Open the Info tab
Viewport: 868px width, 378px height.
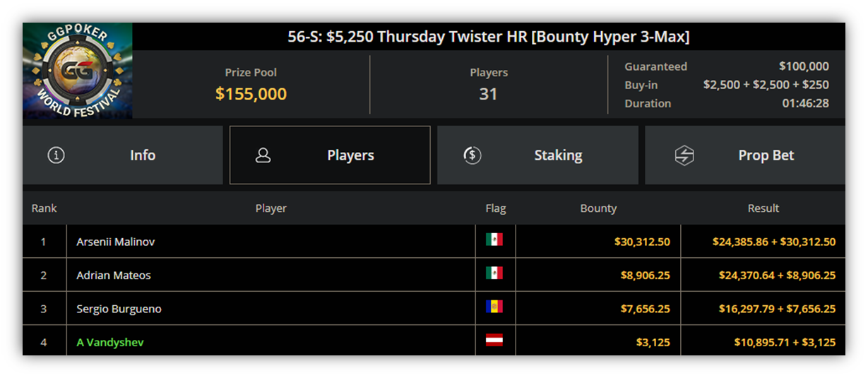tap(123, 155)
